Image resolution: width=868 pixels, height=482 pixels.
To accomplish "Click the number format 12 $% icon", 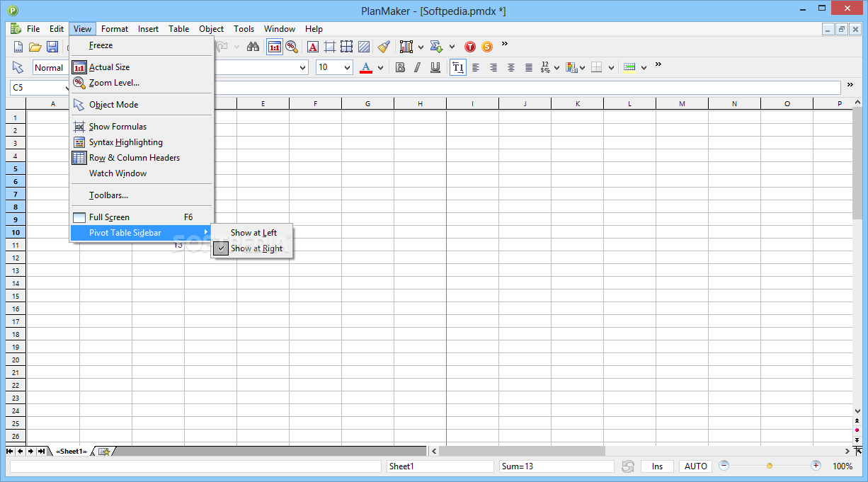I will (x=546, y=67).
